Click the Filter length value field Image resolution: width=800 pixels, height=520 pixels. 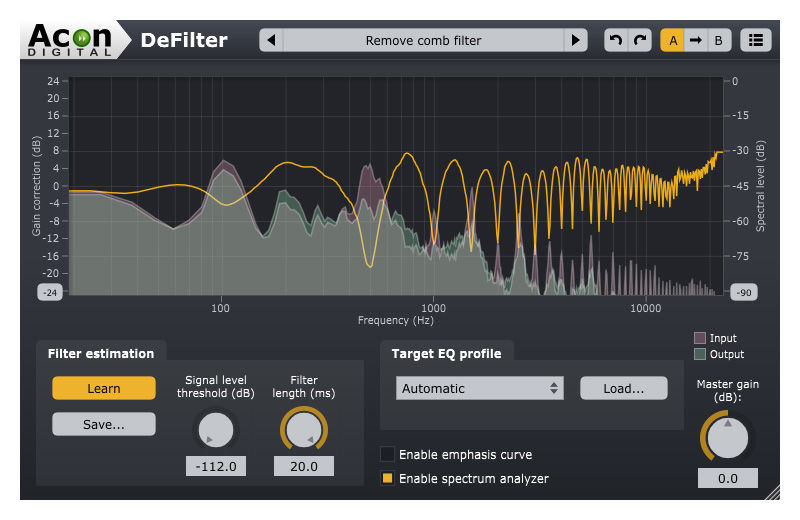click(x=304, y=466)
